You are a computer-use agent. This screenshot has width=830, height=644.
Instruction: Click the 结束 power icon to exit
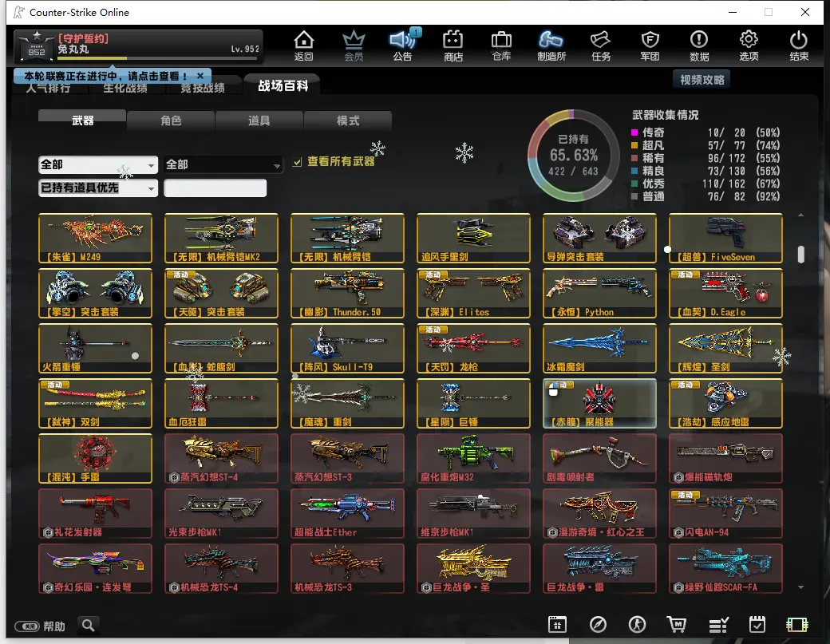click(x=798, y=45)
